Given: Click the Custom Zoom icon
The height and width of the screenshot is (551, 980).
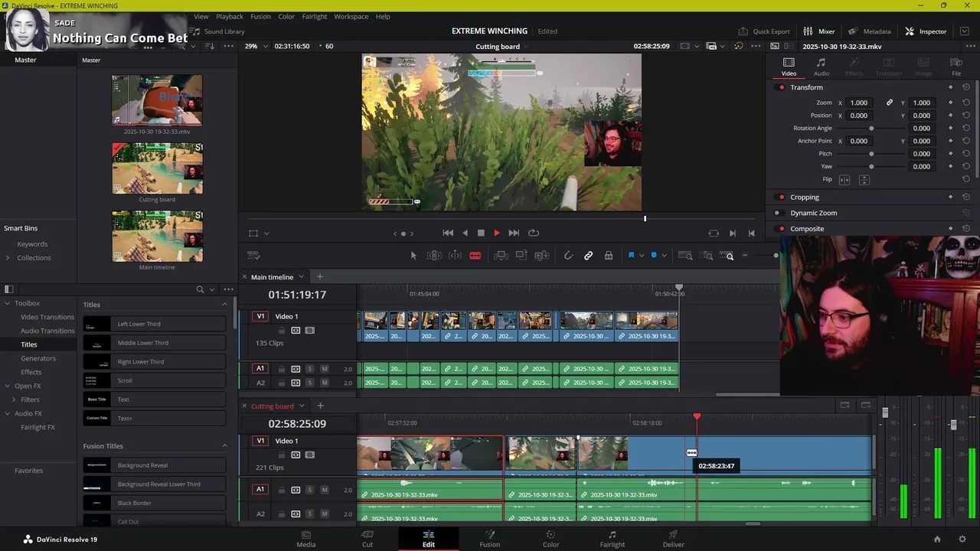Looking at the screenshot, I should click(x=727, y=256).
